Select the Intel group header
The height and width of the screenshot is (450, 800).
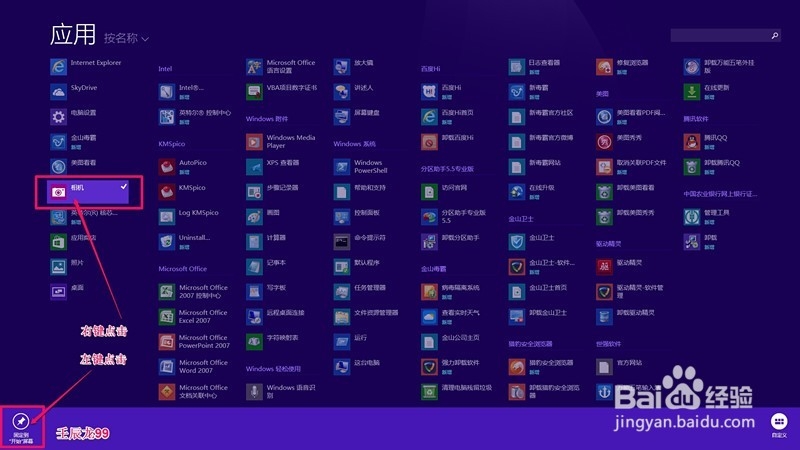coord(165,69)
